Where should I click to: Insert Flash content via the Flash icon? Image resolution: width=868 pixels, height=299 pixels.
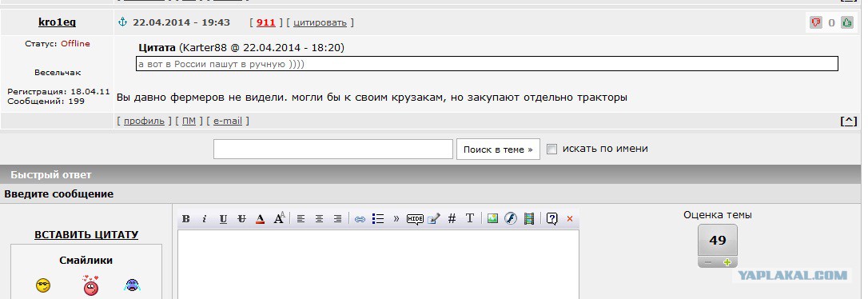511,219
